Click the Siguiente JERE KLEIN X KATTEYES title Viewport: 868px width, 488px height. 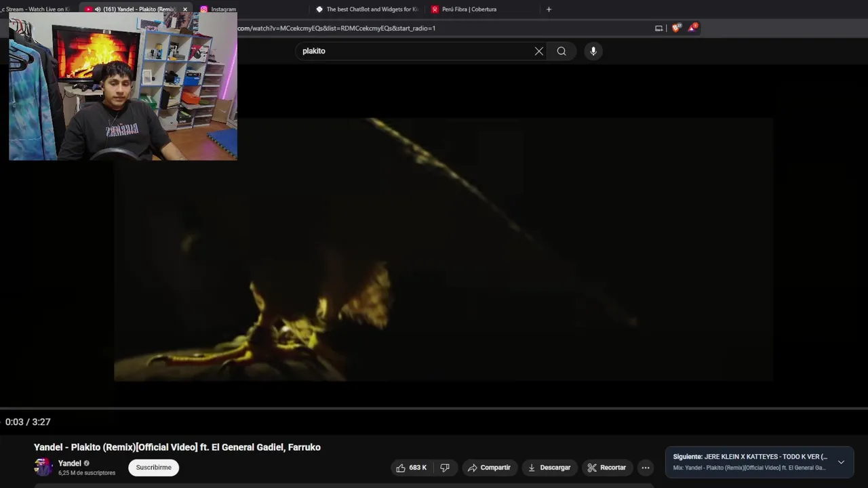click(x=750, y=457)
